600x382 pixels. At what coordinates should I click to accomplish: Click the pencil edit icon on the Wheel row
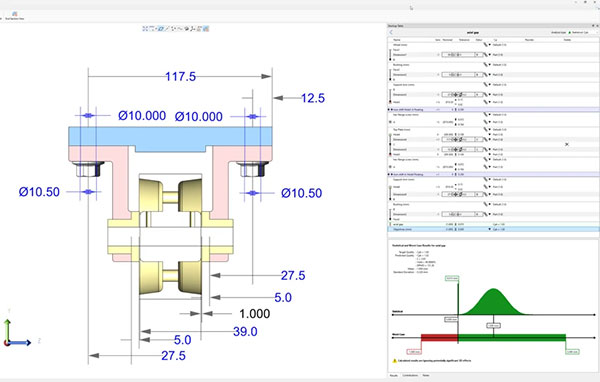[485, 45]
